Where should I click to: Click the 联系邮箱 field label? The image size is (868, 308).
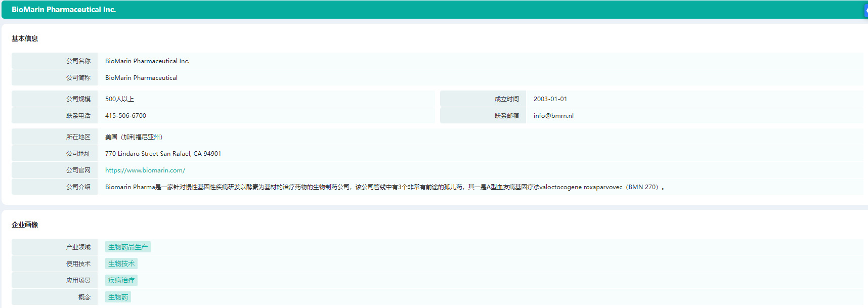click(x=507, y=116)
